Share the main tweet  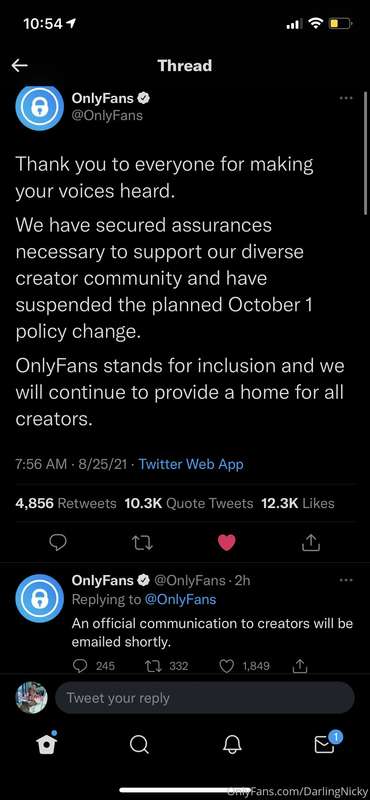click(x=310, y=543)
